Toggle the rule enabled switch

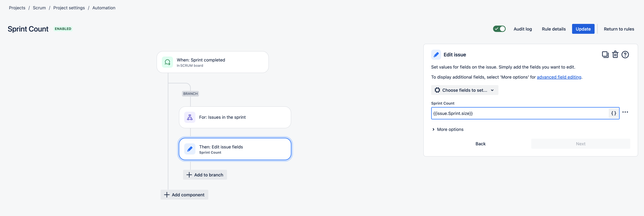[x=499, y=29]
